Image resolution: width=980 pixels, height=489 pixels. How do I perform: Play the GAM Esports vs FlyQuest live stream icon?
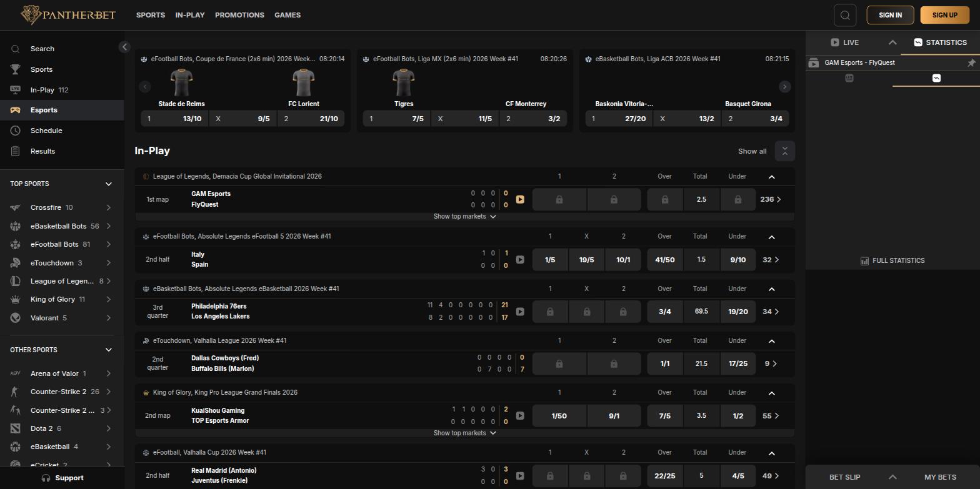tap(520, 199)
